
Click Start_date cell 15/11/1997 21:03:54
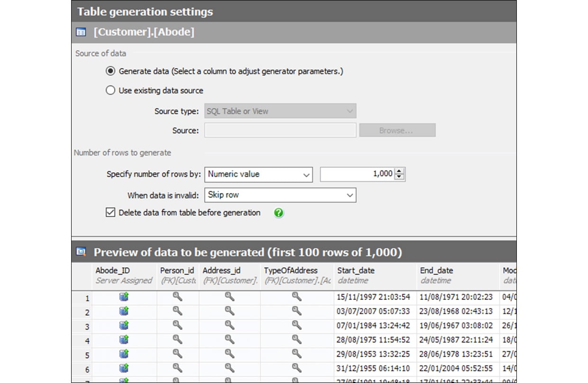coord(375,297)
